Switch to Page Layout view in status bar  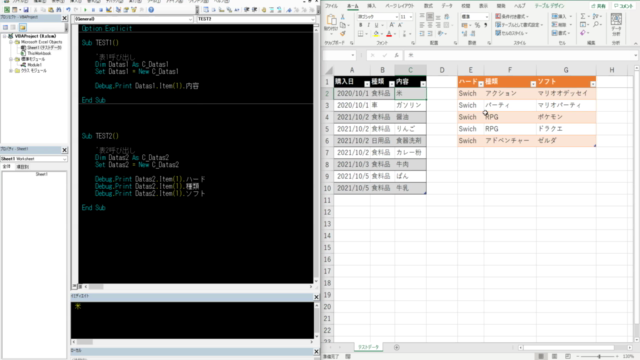click(554, 356)
